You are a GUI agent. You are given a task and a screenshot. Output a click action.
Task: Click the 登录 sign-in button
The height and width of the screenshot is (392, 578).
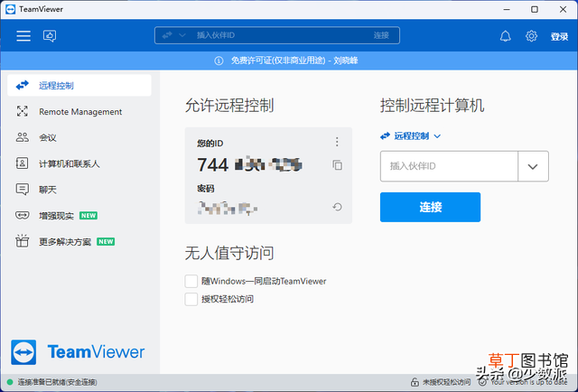click(x=559, y=36)
